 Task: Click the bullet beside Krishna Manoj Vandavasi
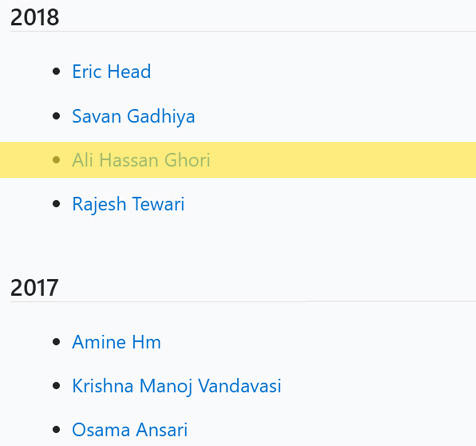(56, 386)
